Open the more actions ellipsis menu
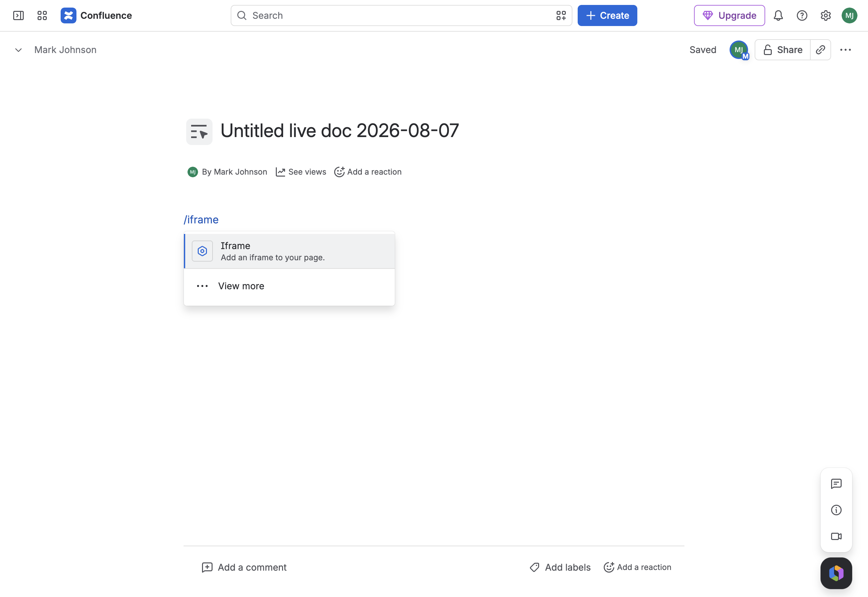This screenshot has height=597, width=868. tap(846, 50)
